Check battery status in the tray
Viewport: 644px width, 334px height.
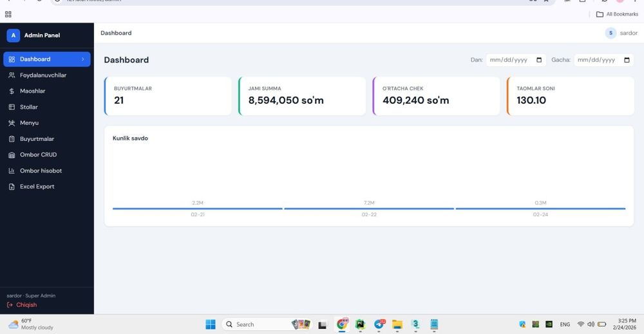pos(601,324)
